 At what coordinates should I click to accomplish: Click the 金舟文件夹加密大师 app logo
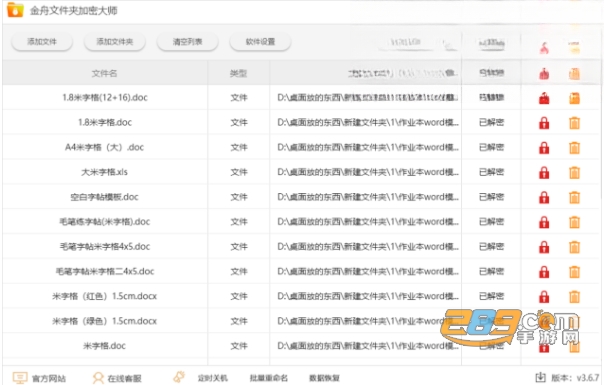pos(15,10)
